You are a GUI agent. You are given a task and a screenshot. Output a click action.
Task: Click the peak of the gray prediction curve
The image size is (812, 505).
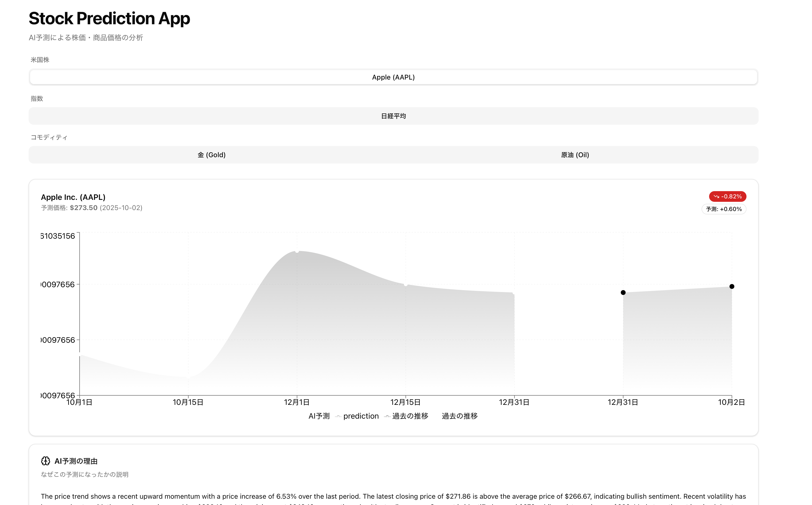(297, 251)
